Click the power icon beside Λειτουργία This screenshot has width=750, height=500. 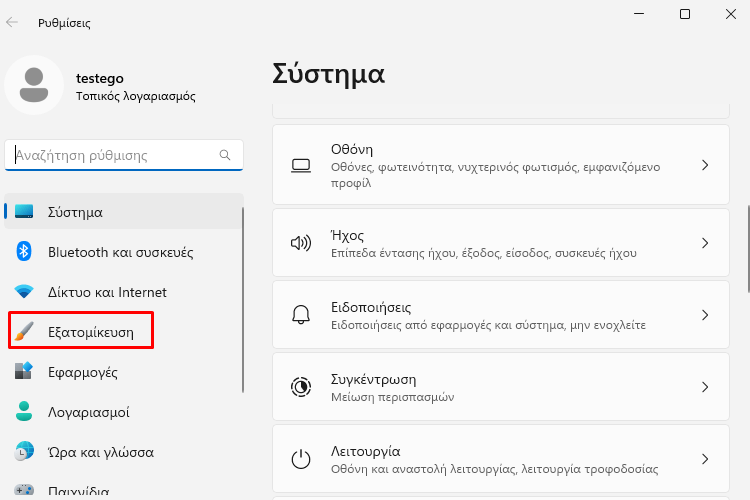click(x=301, y=459)
